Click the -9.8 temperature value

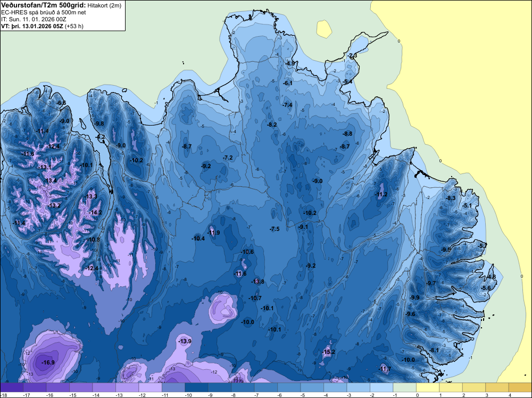coord(99,123)
